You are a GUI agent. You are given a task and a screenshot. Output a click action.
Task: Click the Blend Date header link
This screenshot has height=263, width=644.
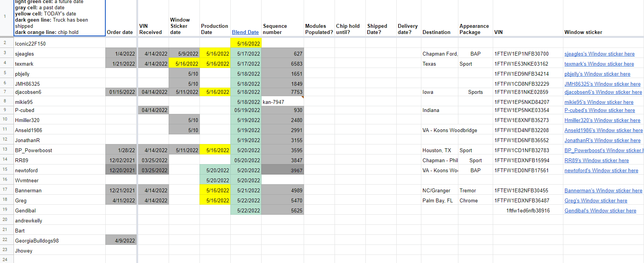click(x=245, y=32)
